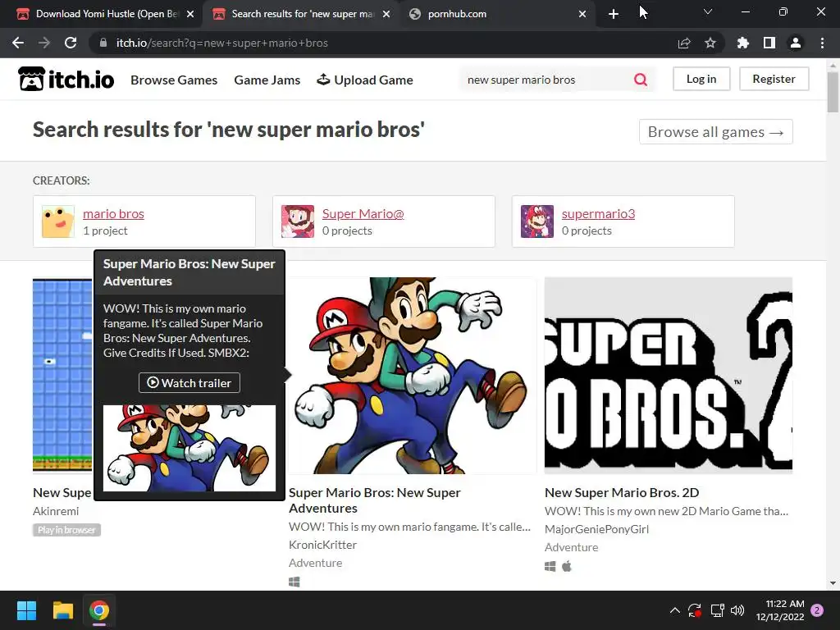The height and width of the screenshot is (630, 840).
Task: Click Upload Game in the nav
Action: coord(365,80)
